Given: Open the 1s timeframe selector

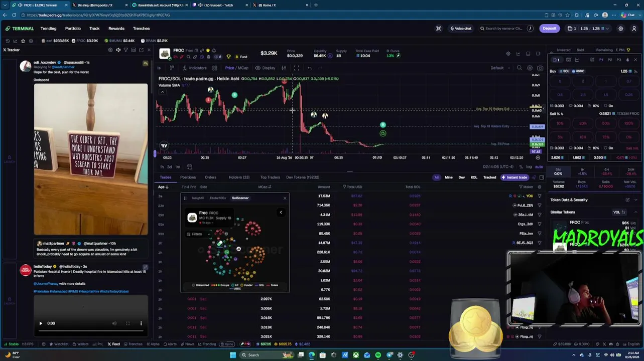Looking at the screenshot, I should click(159, 68).
